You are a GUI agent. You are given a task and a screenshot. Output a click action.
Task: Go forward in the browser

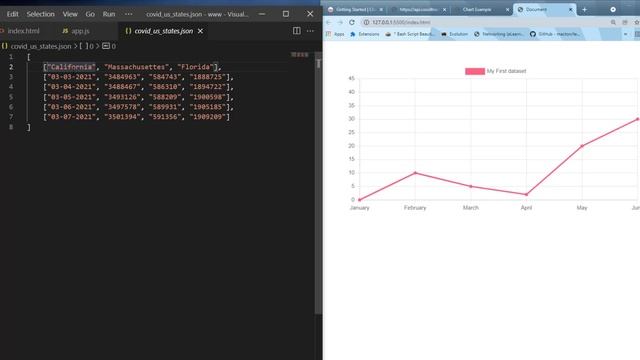(340, 22)
